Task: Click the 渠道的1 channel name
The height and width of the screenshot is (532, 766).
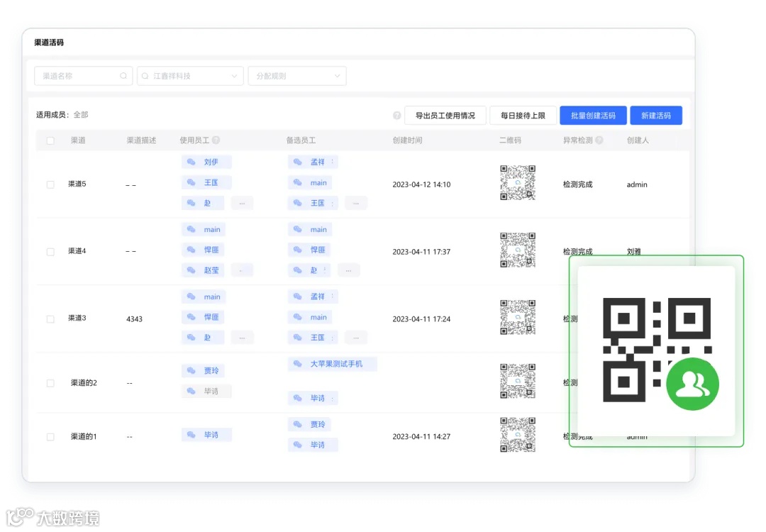Action: point(84,436)
